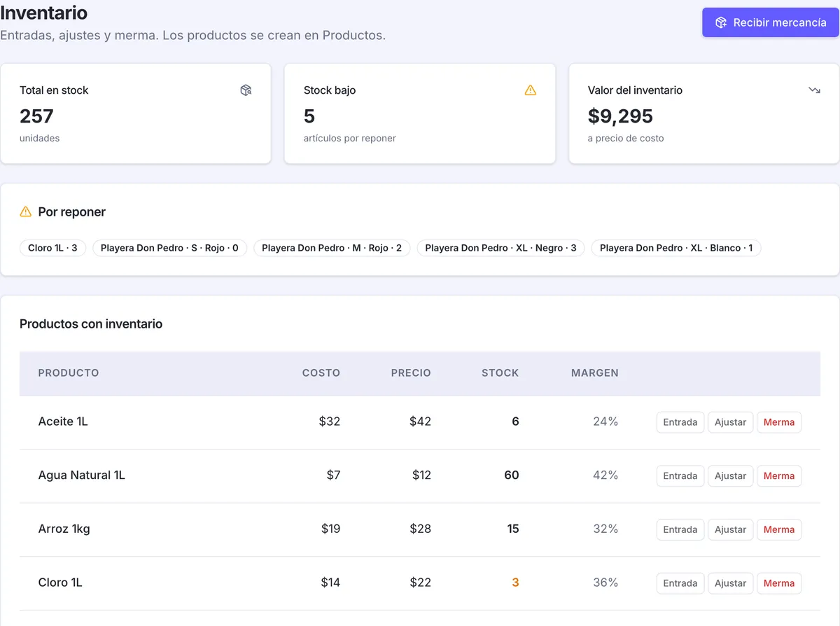Image resolution: width=840 pixels, height=626 pixels.
Task: Click Ajustar for Agua Natural 1L
Action: coord(731,476)
